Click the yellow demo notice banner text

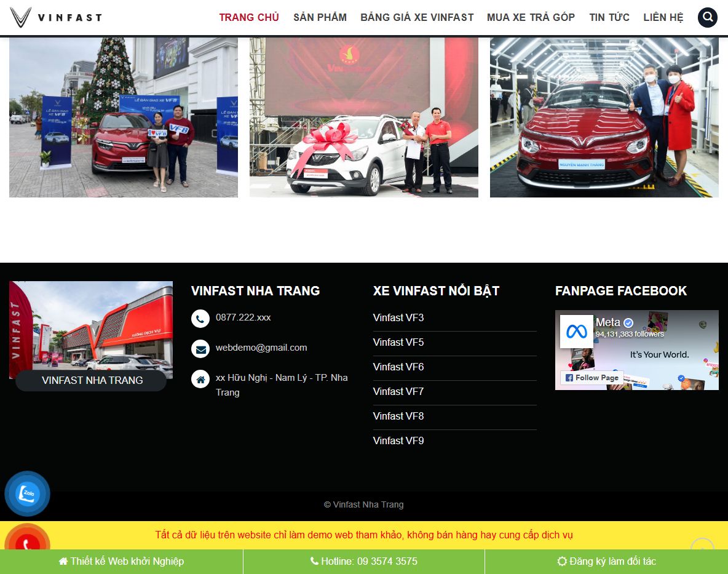click(x=364, y=535)
